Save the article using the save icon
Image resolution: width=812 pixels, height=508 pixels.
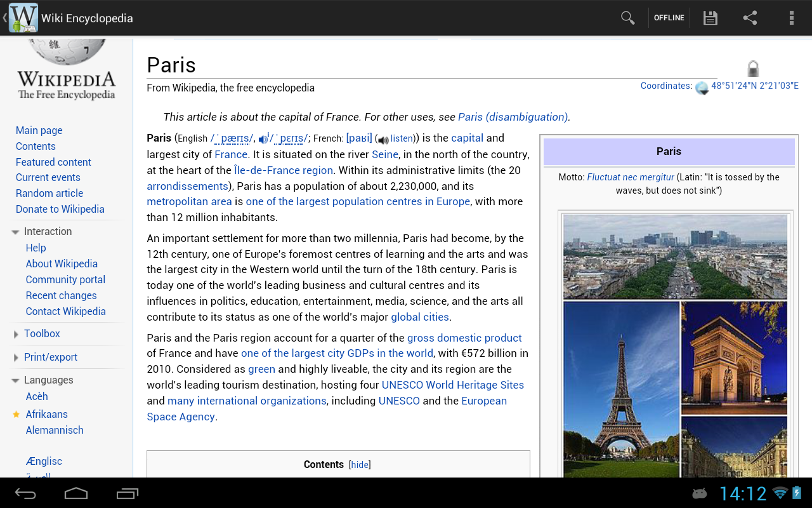(x=709, y=17)
